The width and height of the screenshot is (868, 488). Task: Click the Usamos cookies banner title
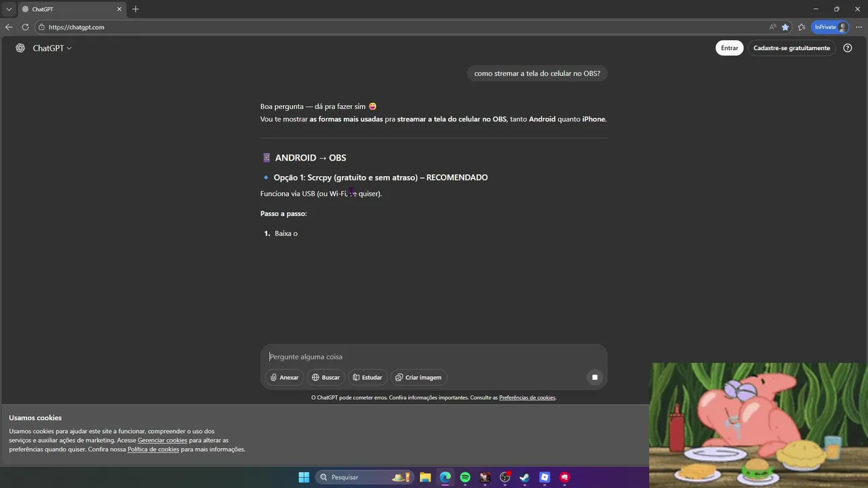(35, 418)
